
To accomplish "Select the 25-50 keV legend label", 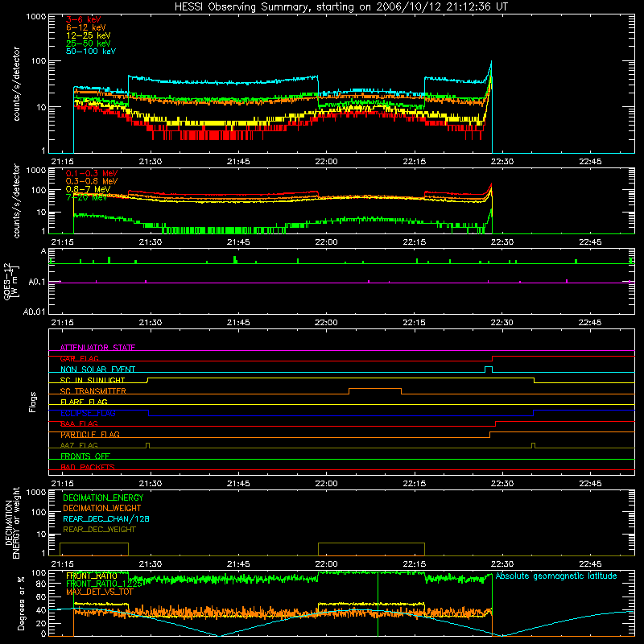I will [x=89, y=43].
